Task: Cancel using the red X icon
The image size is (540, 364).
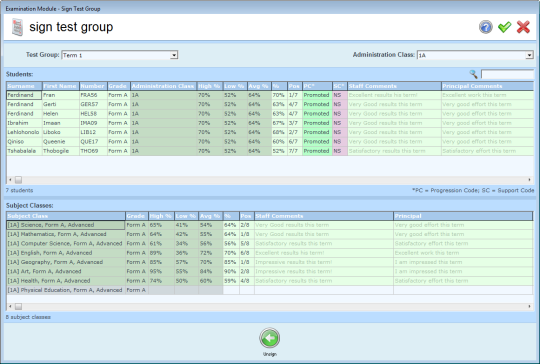Action: (523, 27)
